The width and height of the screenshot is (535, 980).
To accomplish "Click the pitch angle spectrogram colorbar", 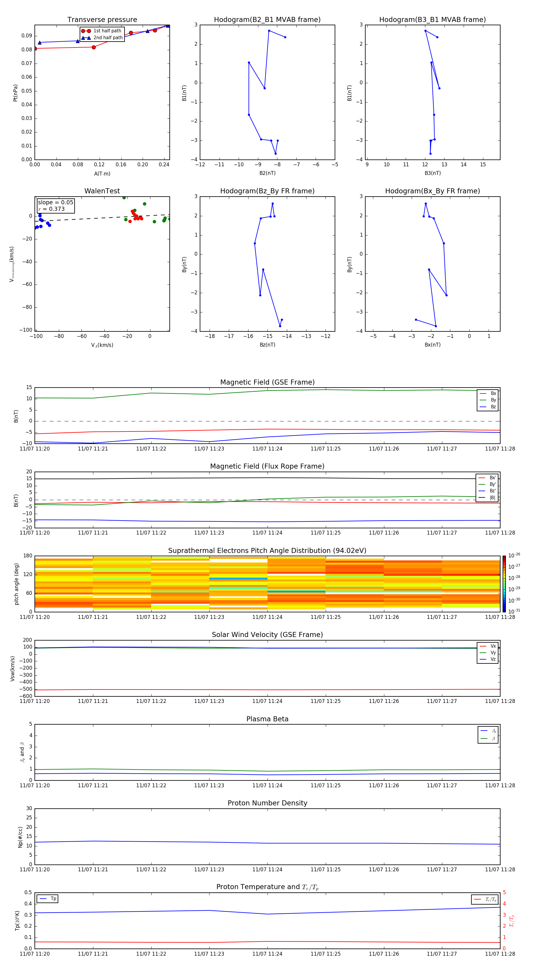I will [x=504, y=584].
